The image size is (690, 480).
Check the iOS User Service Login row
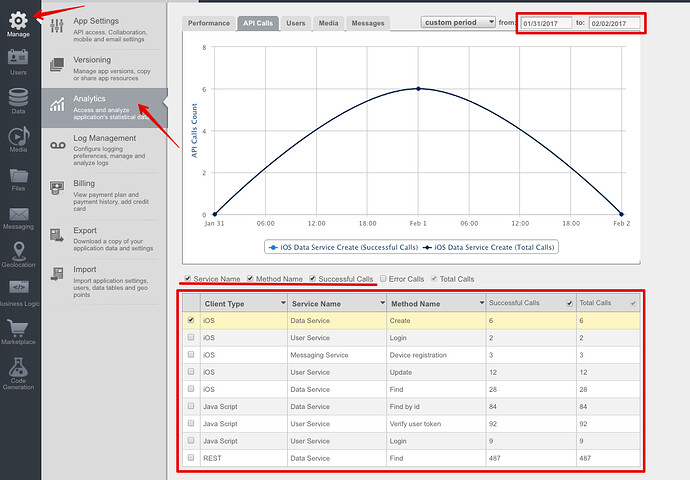click(x=191, y=337)
